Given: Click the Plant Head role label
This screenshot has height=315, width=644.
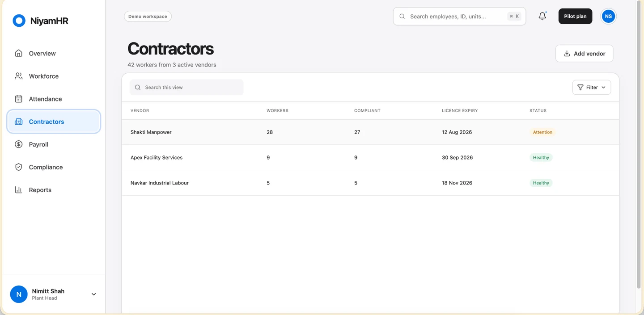Looking at the screenshot, I should pyautogui.click(x=44, y=298).
